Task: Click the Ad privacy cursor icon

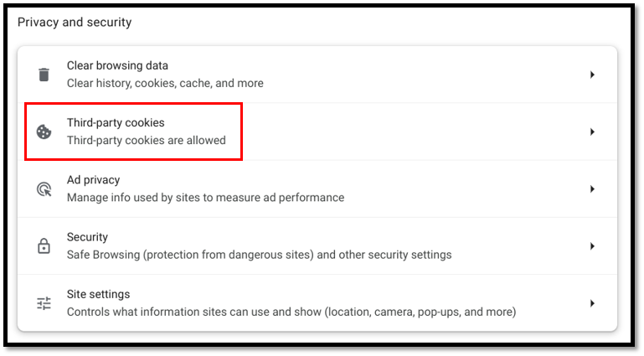Action: pos(44,189)
